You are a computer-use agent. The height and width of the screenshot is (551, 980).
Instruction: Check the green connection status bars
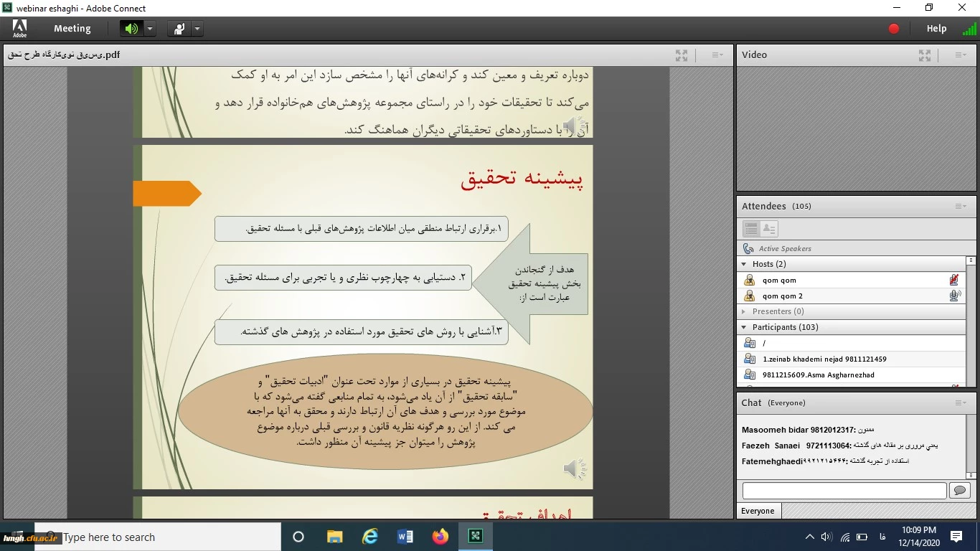click(969, 29)
